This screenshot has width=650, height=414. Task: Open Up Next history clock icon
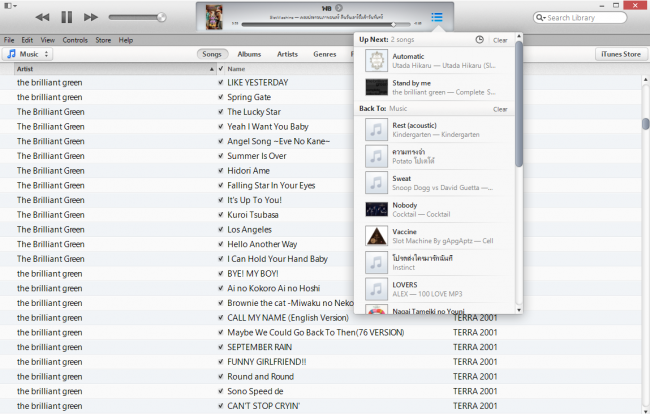pos(479,40)
